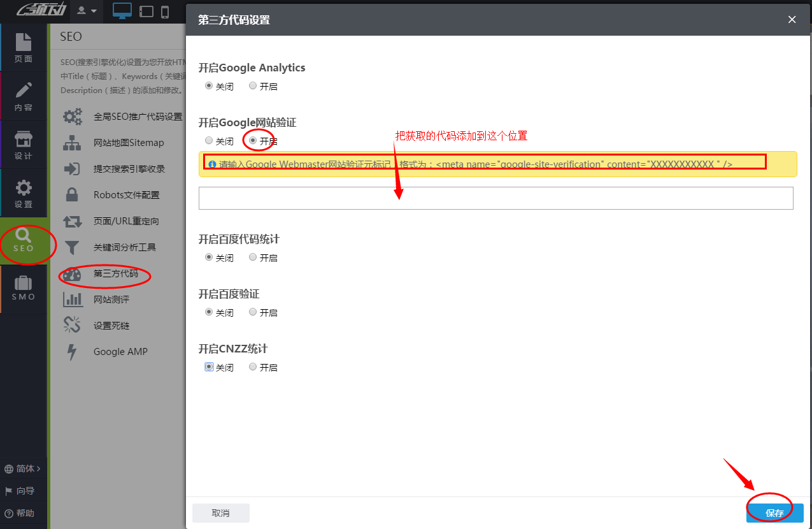Viewport: 812px width, 529px height.
Task: Expand the 简体 language selector
Action: (23, 468)
